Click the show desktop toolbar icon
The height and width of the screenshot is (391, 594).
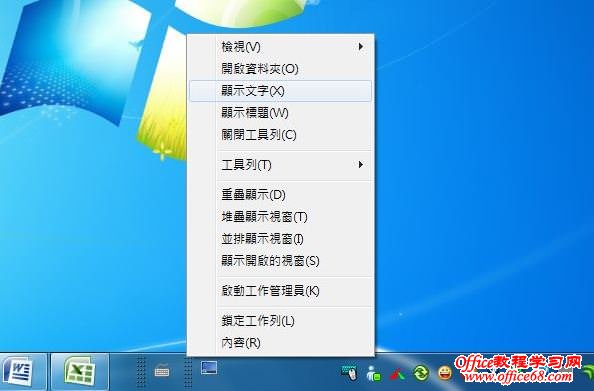pos(209,368)
